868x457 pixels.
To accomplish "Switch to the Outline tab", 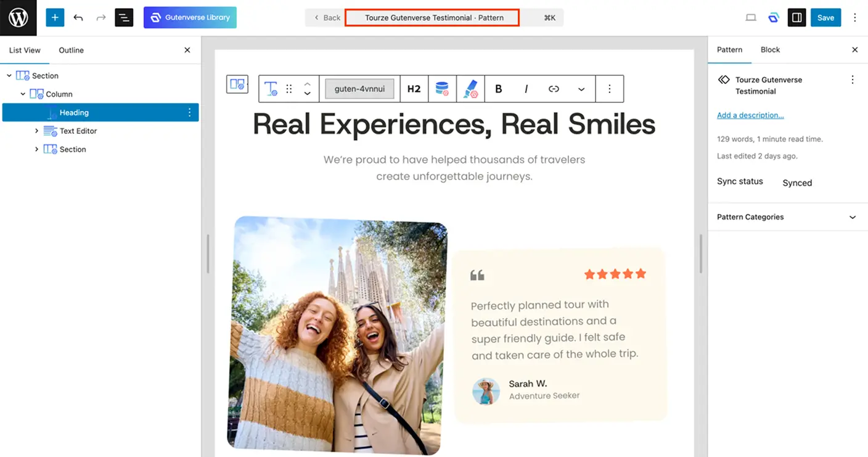I will (71, 50).
